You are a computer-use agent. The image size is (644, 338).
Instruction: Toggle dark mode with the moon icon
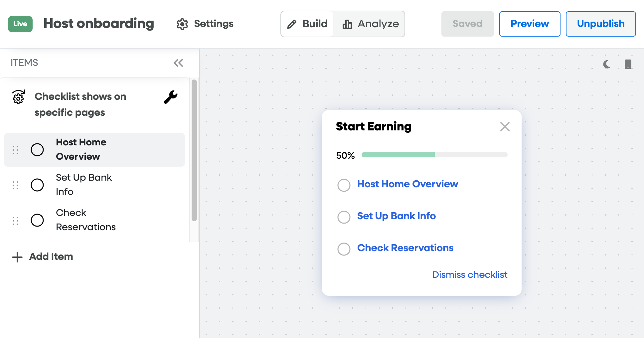pyautogui.click(x=607, y=64)
